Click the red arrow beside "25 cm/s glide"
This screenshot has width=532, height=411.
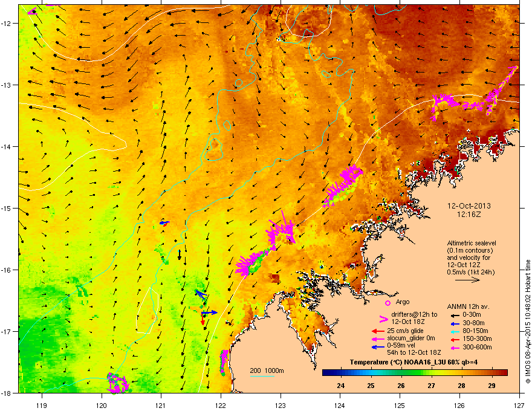point(378,331)
